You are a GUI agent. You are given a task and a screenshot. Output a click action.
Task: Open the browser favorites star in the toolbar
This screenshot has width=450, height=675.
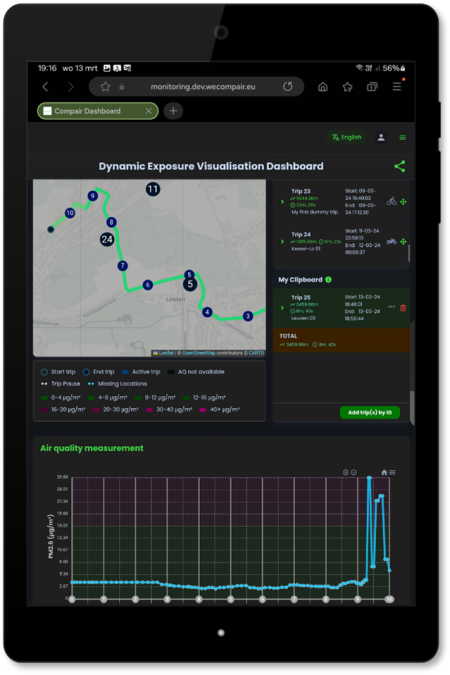click(x=348, y=87)
